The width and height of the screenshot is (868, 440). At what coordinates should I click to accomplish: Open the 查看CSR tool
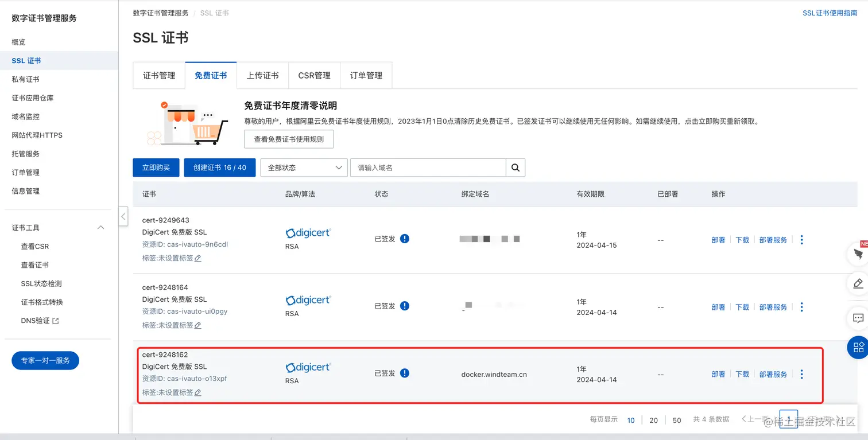pos(35,247)
